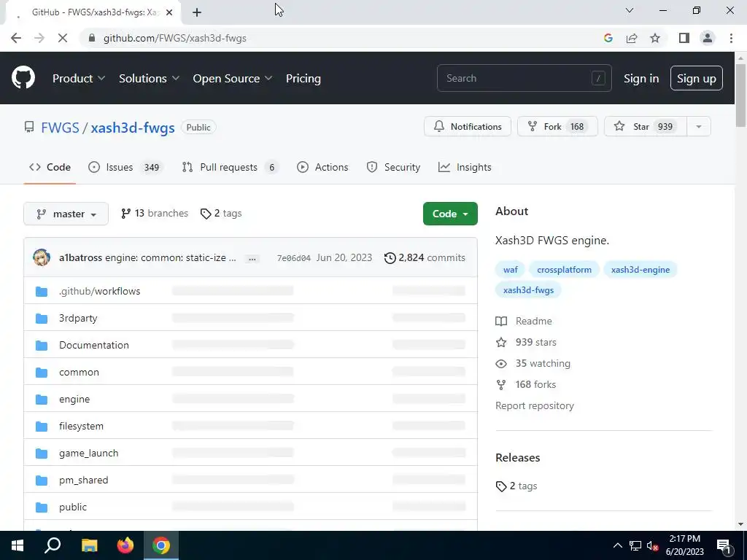The image size is (747, 560).
Task: Select the waf topic tag
Action: point(510,270)
